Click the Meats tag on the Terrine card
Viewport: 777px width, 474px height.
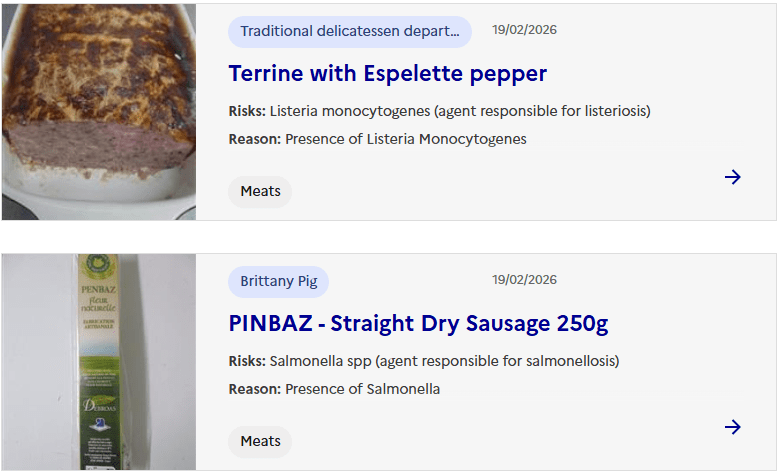260,191
